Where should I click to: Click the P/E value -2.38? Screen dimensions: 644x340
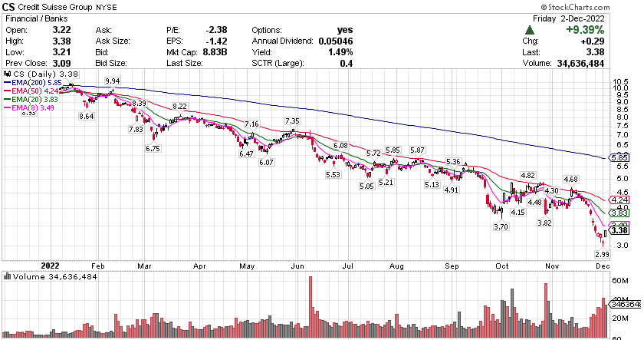click(216, 30)
